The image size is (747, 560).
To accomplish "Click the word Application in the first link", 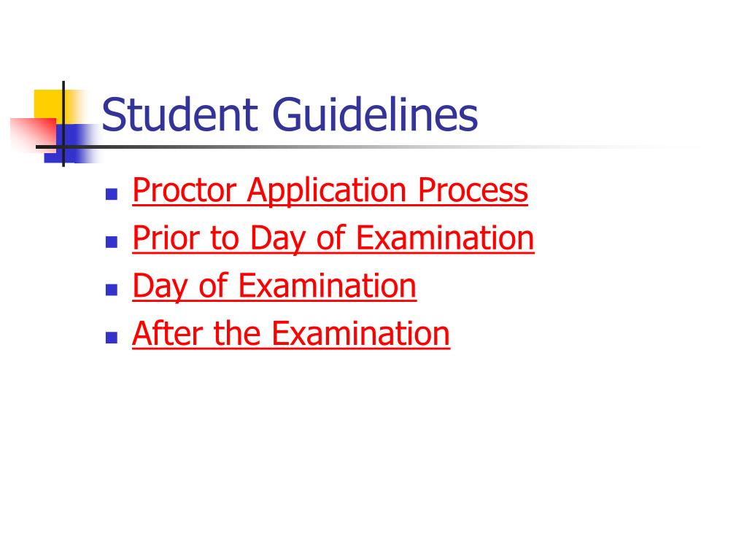I will [326, 191].
